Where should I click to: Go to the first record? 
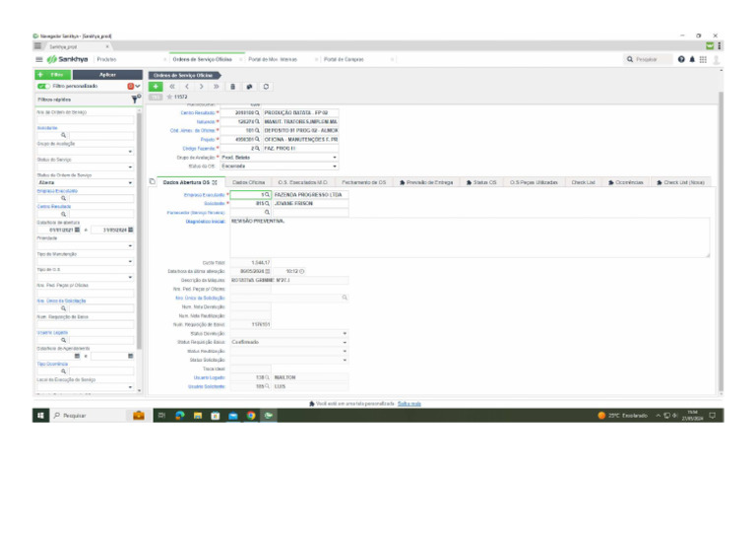point(172,87)
